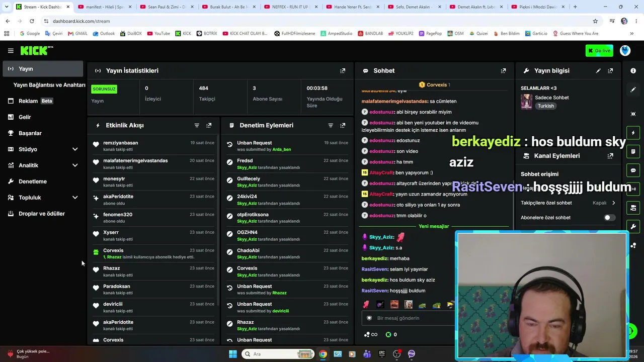This screenshot has height=362, width=644.
Task: Toggle the wrench stream info sidebar icon
Action: [633, 226]
